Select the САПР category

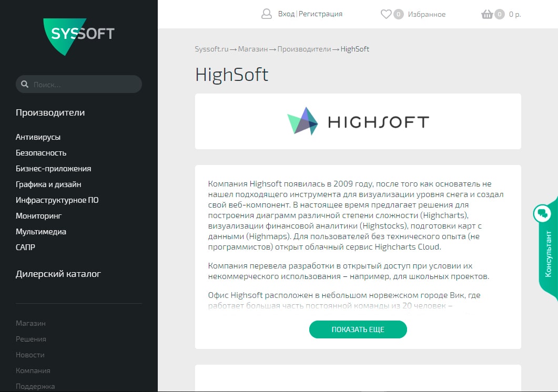pyautogui.click(x=25, y=247)
